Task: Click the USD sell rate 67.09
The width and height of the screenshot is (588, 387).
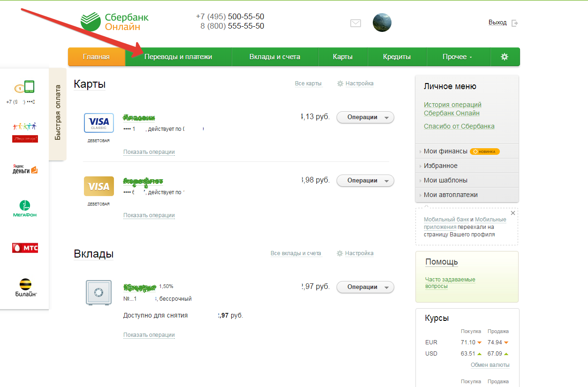Action: [495, 354]
